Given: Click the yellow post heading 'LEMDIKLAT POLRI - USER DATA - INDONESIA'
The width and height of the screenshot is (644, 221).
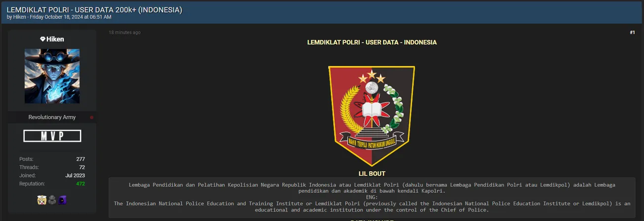Looking at the screenshot, I should click(x=372, y=42).
